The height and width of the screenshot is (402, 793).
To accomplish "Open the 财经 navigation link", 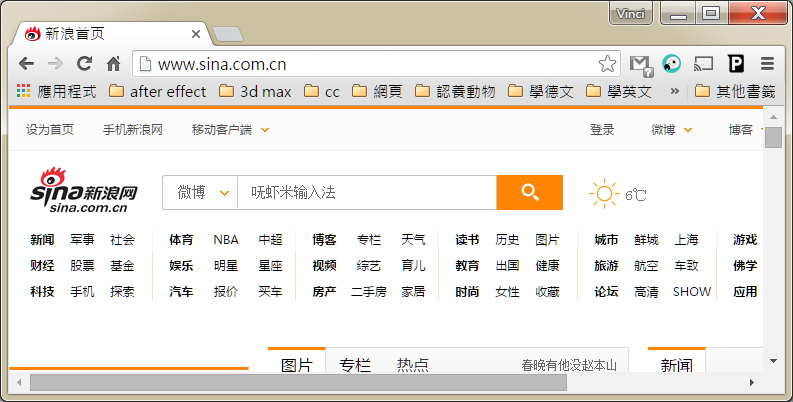I will (42, 265).
